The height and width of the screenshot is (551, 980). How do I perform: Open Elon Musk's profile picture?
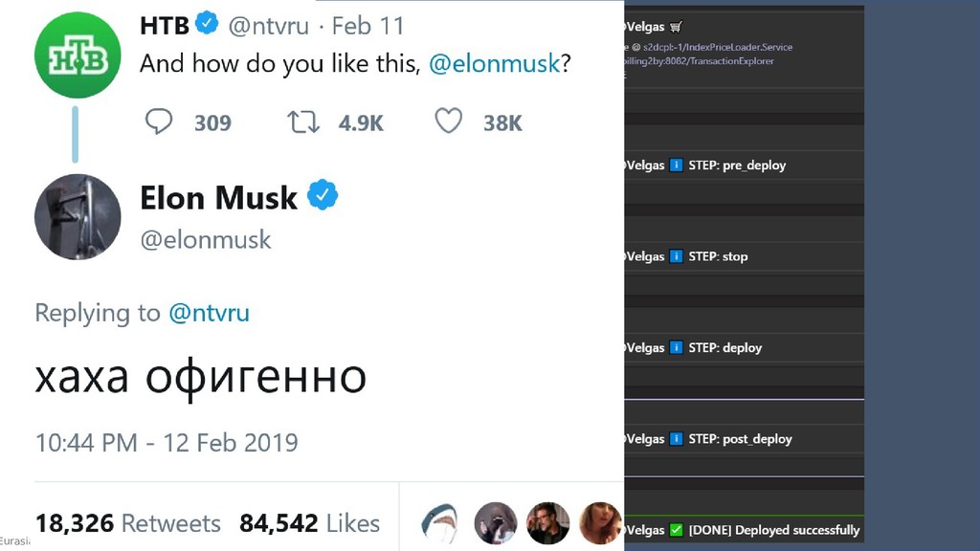point(78,217)
